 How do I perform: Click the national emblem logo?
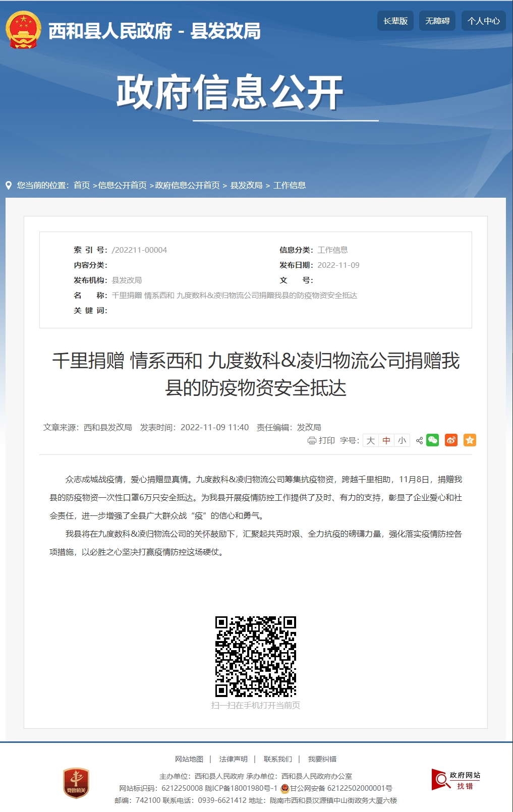click(x=23, y=30)
